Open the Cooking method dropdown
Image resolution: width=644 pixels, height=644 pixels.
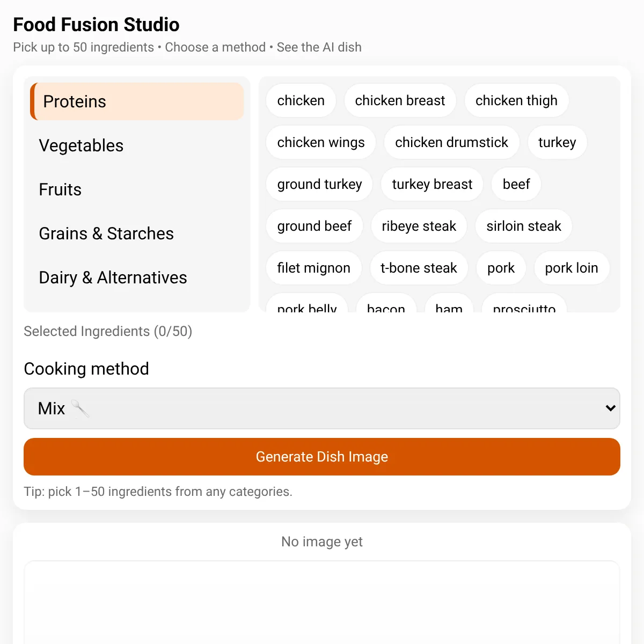point(322,408)
